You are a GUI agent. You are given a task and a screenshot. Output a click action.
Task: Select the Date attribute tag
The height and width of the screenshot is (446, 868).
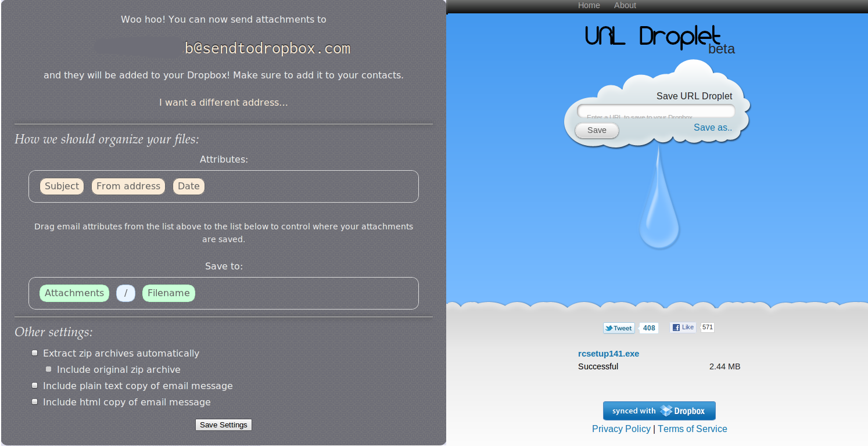pyautogui.click(x=189, y=186)
